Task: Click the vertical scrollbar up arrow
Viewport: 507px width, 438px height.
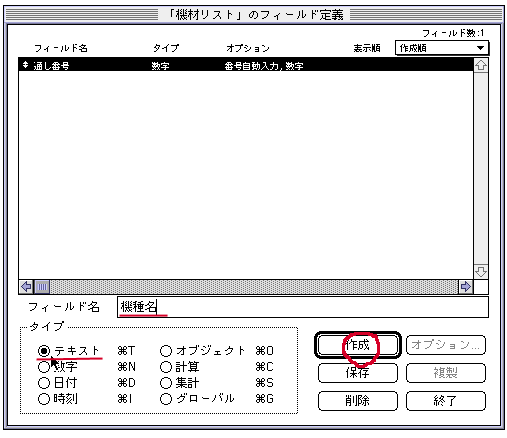Action: [480, 65]
